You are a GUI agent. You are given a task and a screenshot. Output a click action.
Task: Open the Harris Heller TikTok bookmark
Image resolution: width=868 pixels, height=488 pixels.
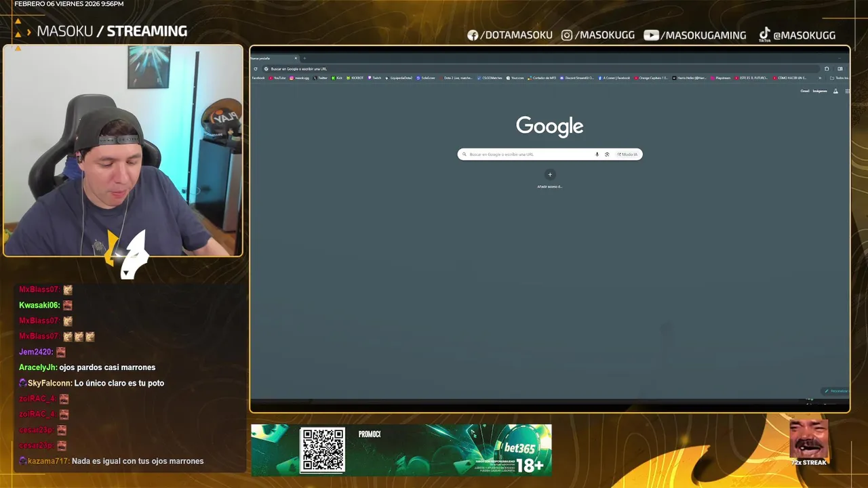[689, 78]
